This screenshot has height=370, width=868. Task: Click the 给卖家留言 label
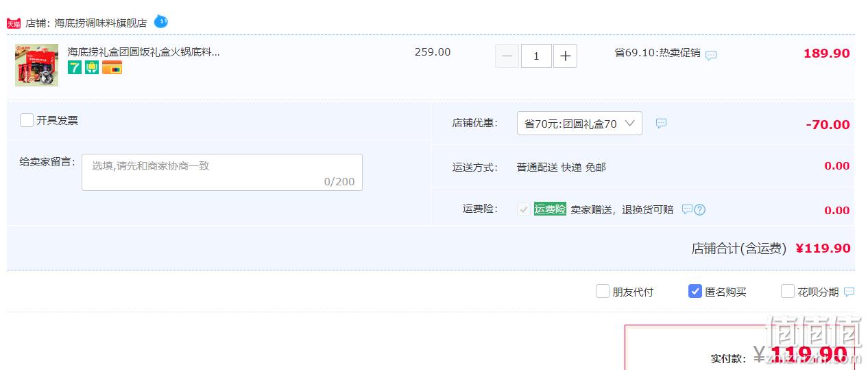(47, 162)
